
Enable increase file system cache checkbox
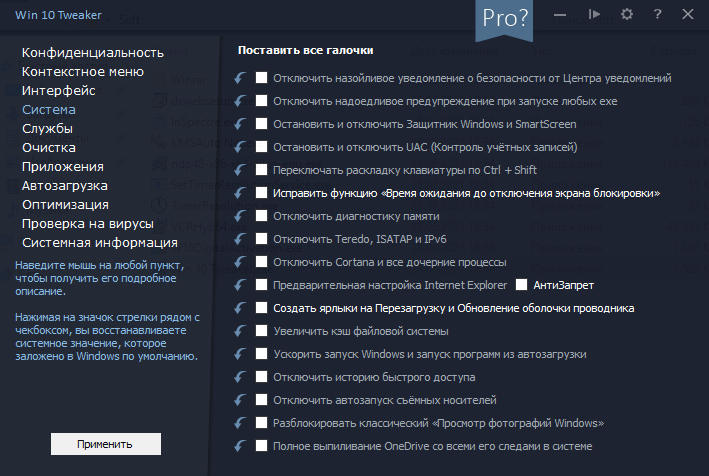click(261, 330)
